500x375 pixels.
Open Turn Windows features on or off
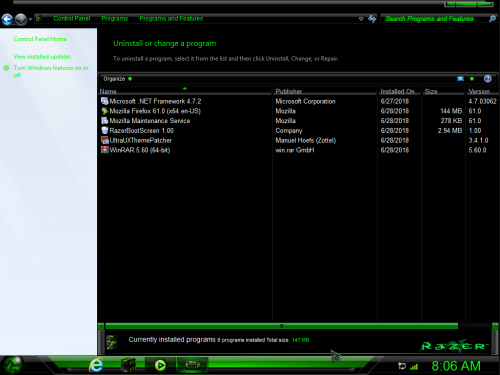click(51, 71)
